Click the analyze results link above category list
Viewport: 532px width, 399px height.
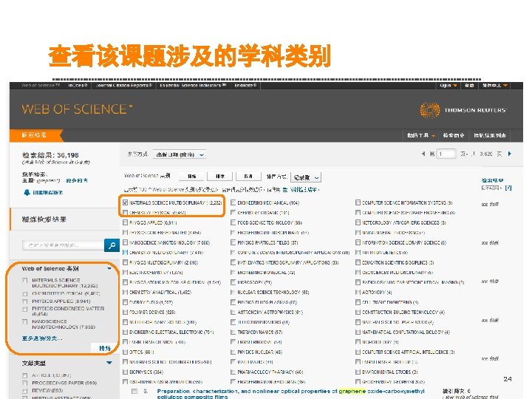point(304,190)
